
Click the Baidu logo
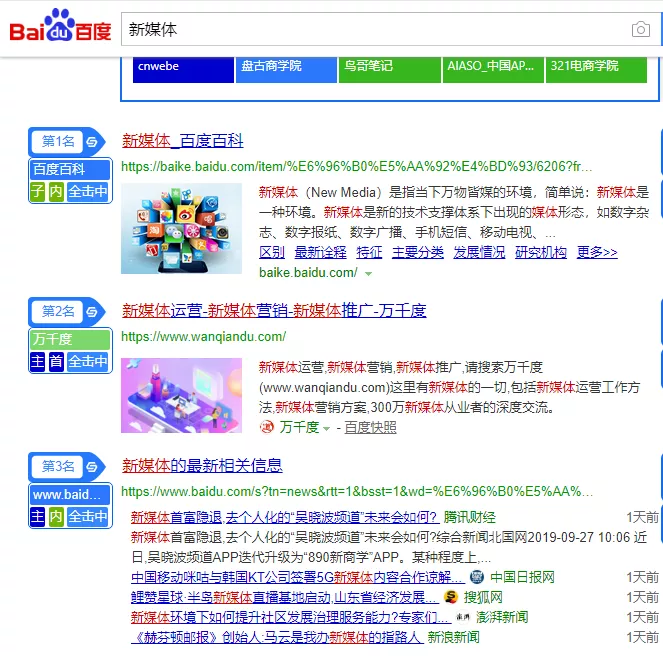[x=60, y=26]
